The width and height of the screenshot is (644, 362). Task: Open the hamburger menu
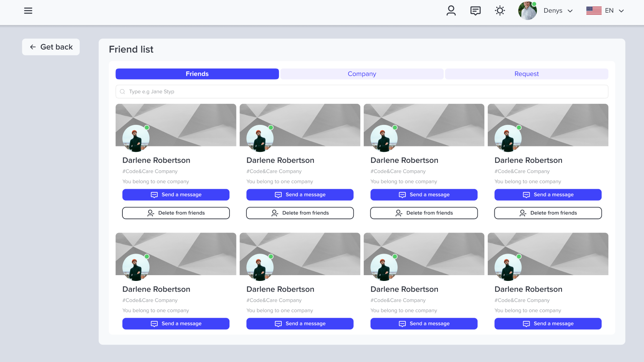pos(28,11)
